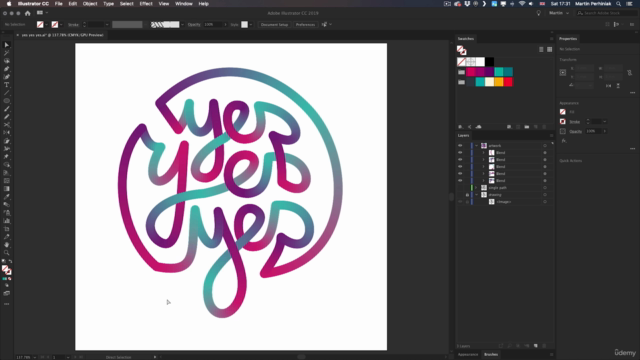
Task: Toggle visibility of single path layer
Action: (x=460, y=188)
